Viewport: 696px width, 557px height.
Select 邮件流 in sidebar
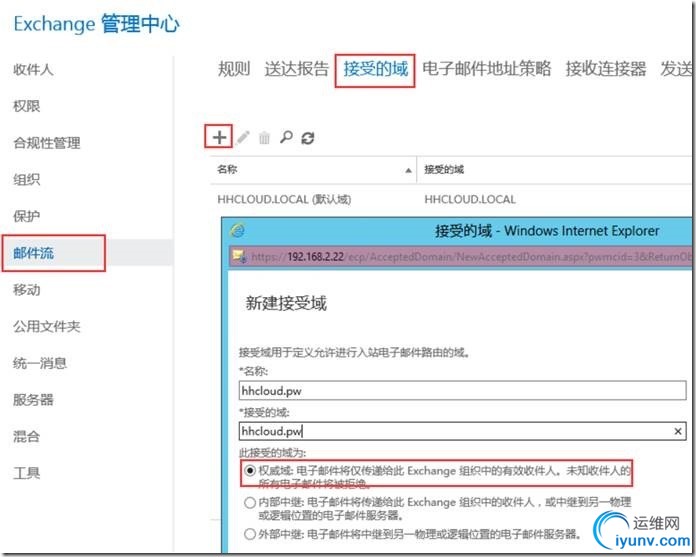point(33,253)
